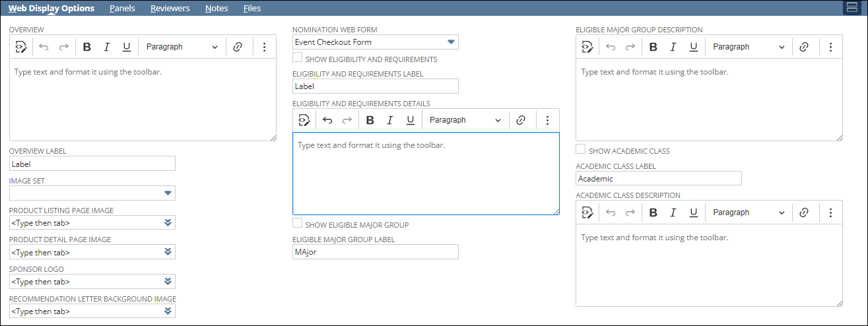Click Bold icon in Overview editor toolbar
The height and width of the screenshot is (326, 868).
[87, 47]
